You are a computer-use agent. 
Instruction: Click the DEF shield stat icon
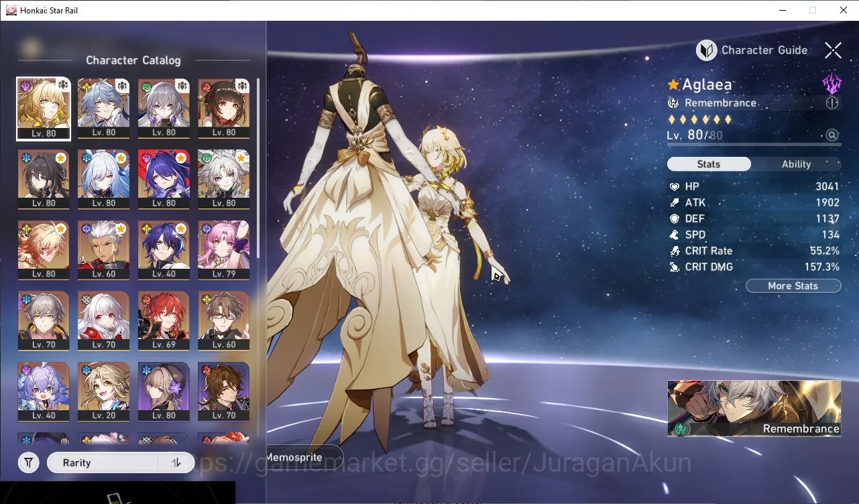click(674, 218)
